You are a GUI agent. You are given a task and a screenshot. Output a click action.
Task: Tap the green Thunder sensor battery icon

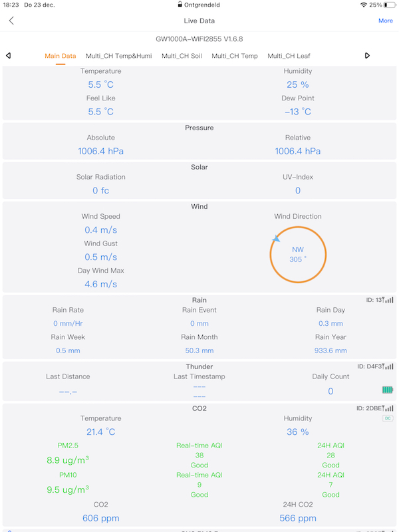[x=388, y=390]
